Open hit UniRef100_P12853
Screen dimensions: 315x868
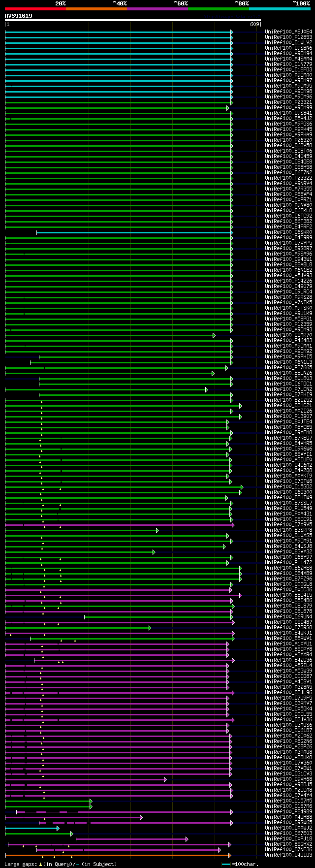pyautogui.click(x=288, y=37)
